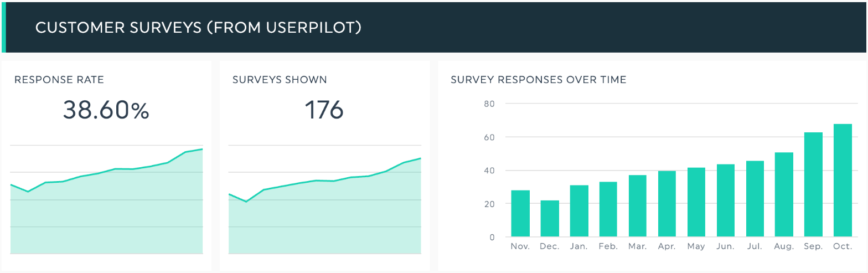The width and height of the screenshot is (868, 273).
Task: Click the Dec. bar in responses chart
Action: pyautogui.click(x=550, y=219)
